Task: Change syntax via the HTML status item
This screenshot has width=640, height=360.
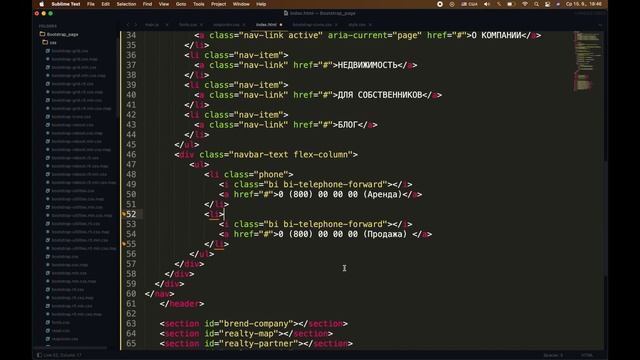Action: tap(587, 355)
